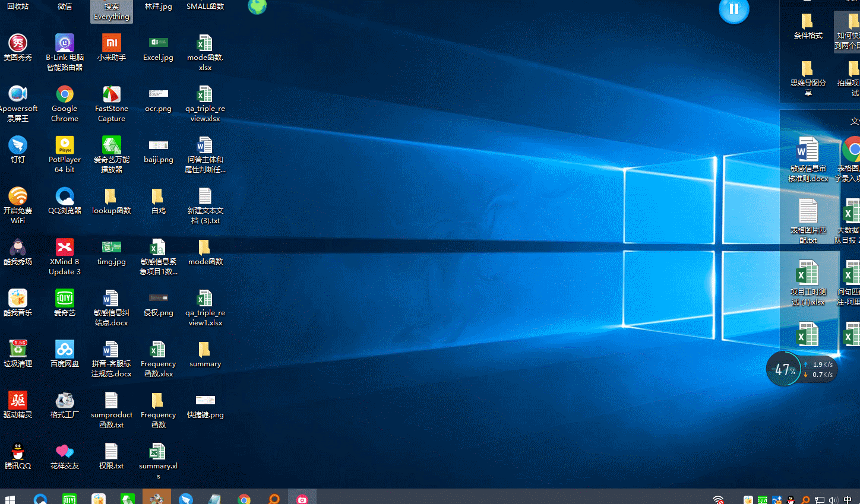Click the Chrome icon in the taskbar

click(x=244, y=499)
